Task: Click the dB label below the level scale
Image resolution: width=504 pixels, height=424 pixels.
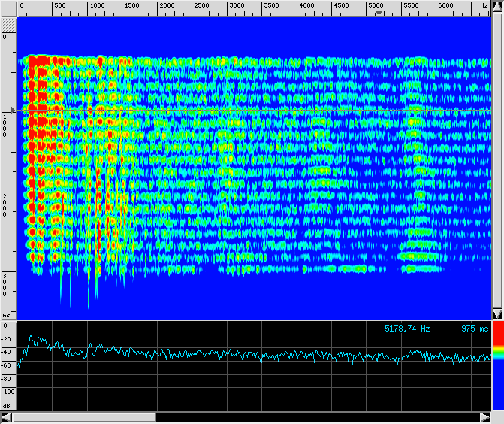Action: click(x=7, y=405)
